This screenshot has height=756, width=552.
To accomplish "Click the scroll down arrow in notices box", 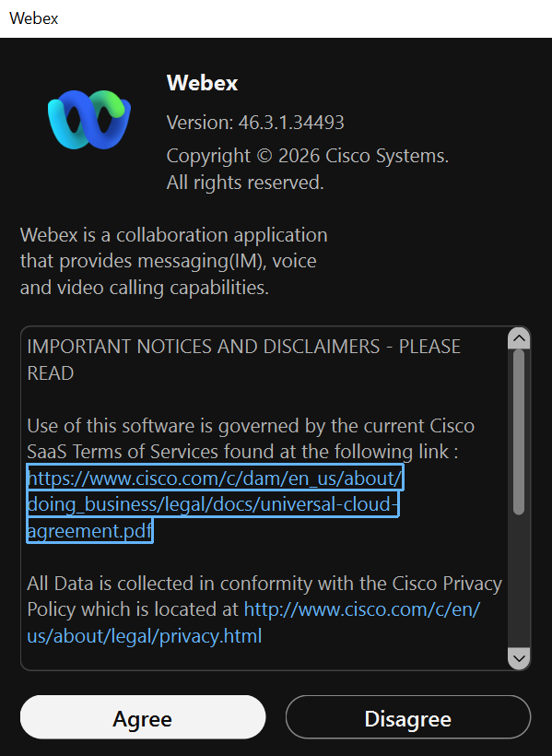I will pyautogui.click(x=519, y=658).
